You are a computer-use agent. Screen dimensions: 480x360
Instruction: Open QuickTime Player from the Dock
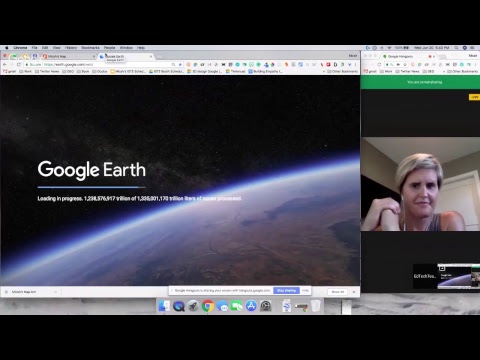(x=179, y=306)
